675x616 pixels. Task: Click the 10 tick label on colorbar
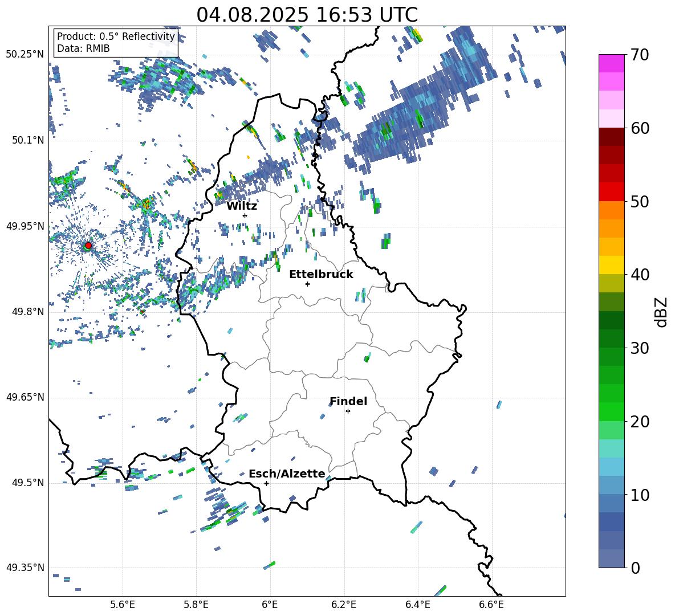(640, 495)
